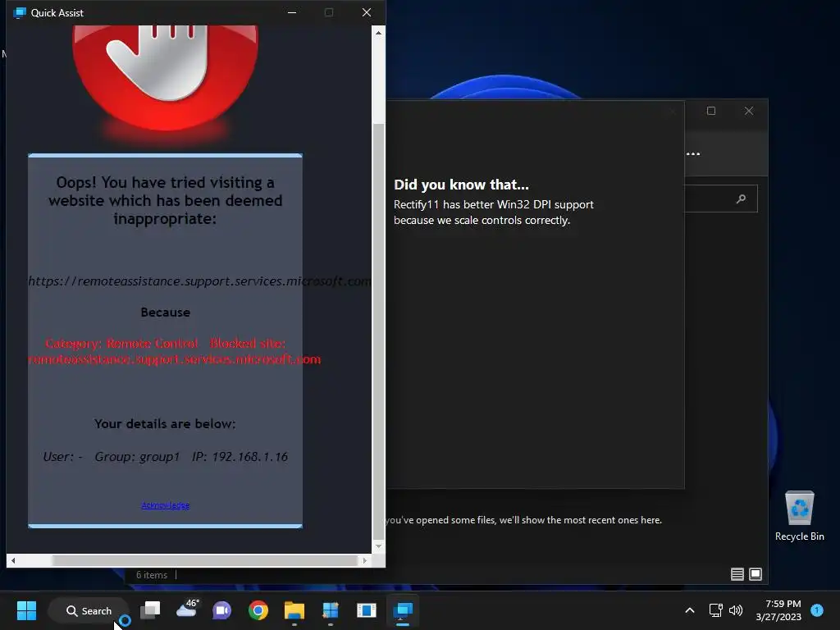
Task: Open the Recycle Bin desktop icon
Action: 799,516
